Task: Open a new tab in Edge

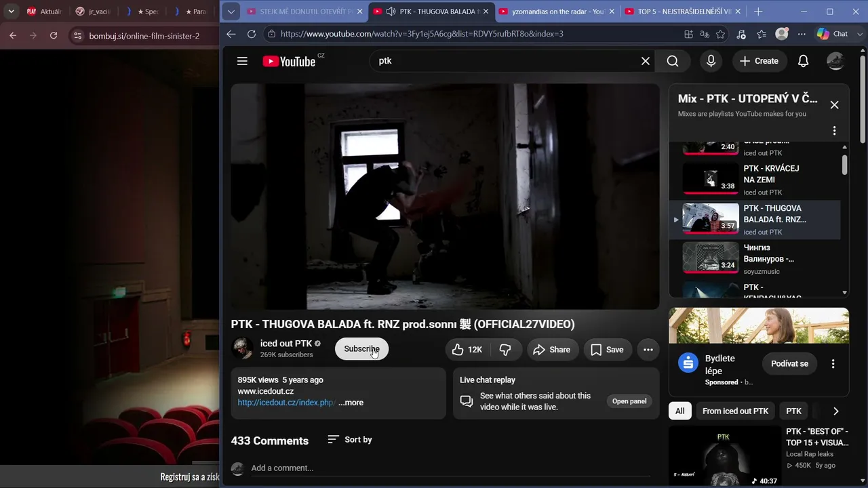Action: coord(758,12)
